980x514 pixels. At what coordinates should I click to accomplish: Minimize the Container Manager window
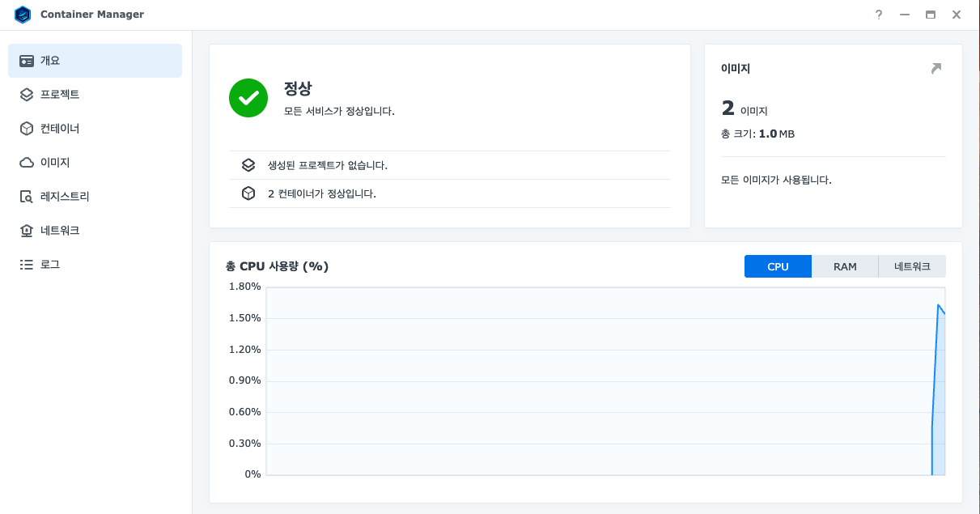[x=905, y=15]
